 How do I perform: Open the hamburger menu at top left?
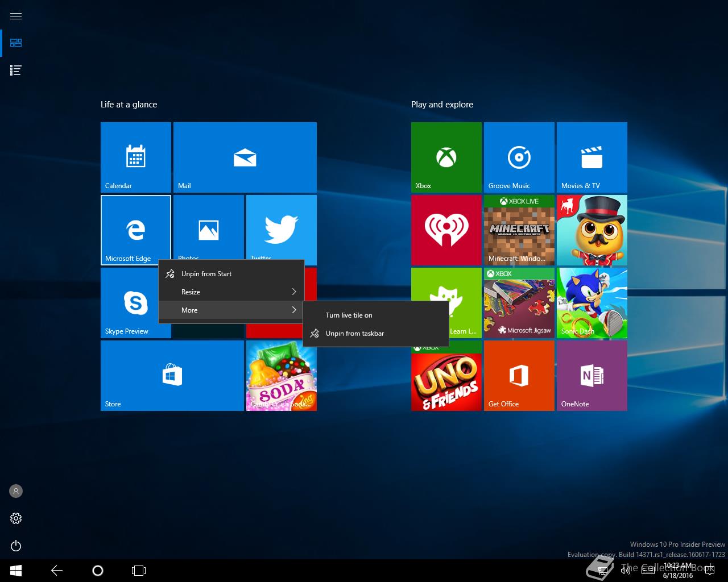click(16, 16)
